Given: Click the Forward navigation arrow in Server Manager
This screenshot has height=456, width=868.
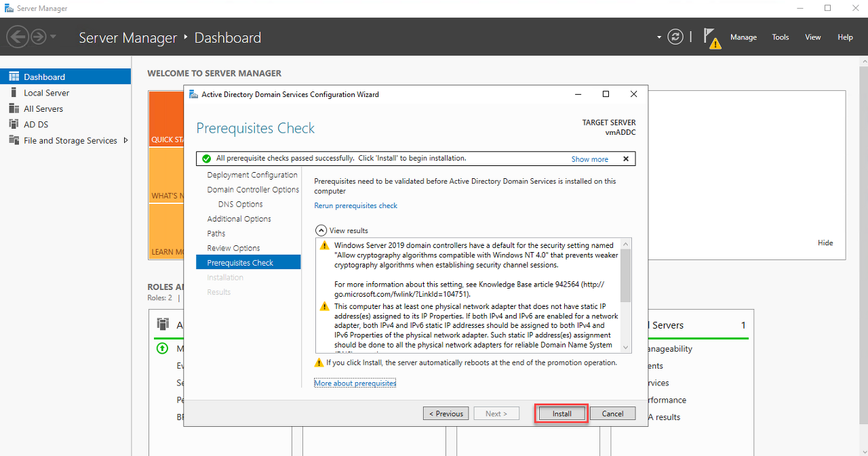Looking at the screenshot, I should tap(38, 37).
